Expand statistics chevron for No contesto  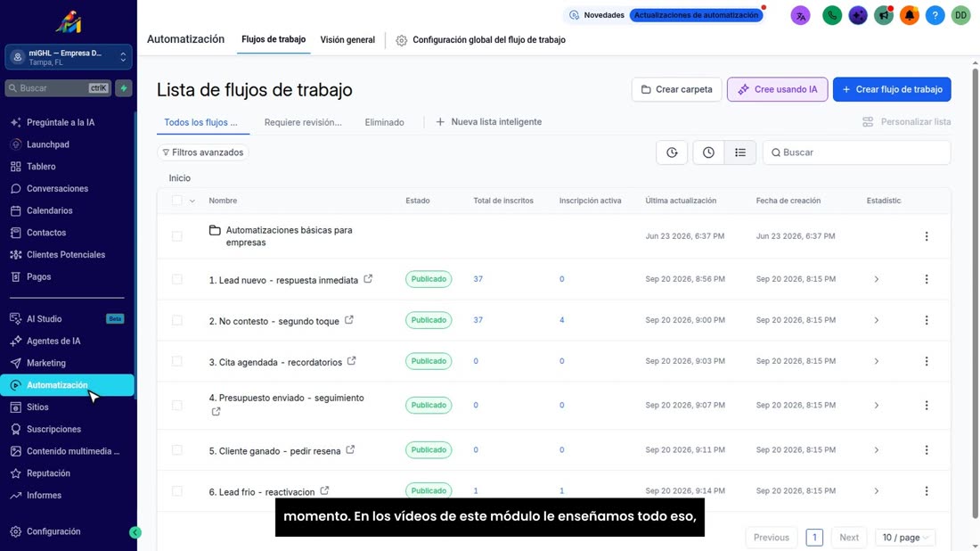pyautogui.click(x=877, y=320)
